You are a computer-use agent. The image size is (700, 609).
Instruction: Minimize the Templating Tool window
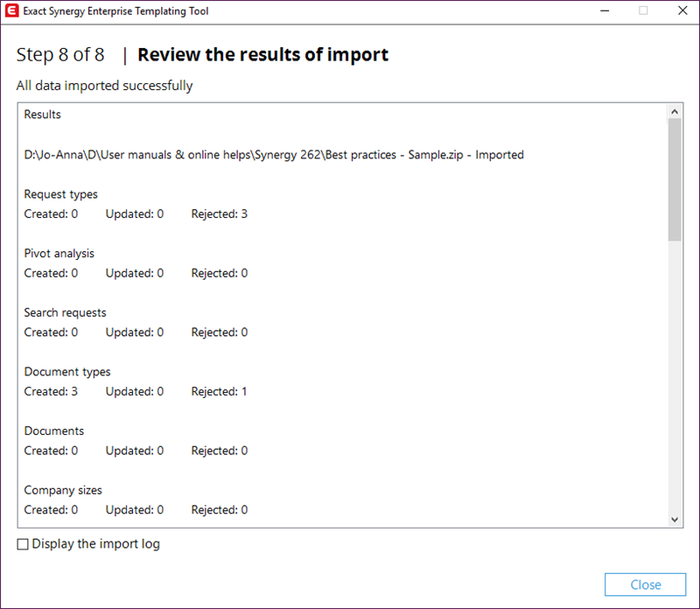(605, 10)
